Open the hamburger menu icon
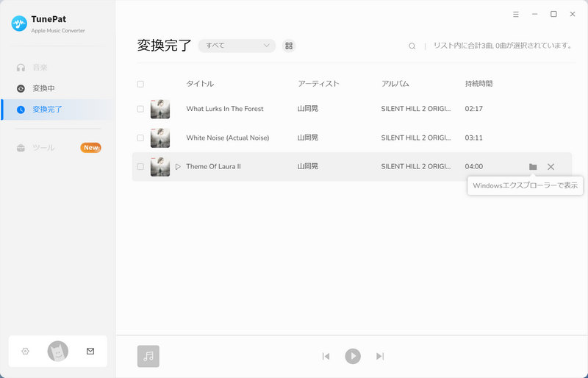 coord(516,14)
